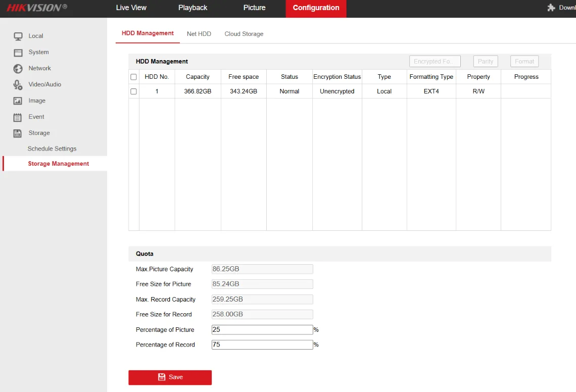Click the Local monitor icon in sidebar
Image resolution: width=576 pixels, height=392 pixels.
coord(18,36)
